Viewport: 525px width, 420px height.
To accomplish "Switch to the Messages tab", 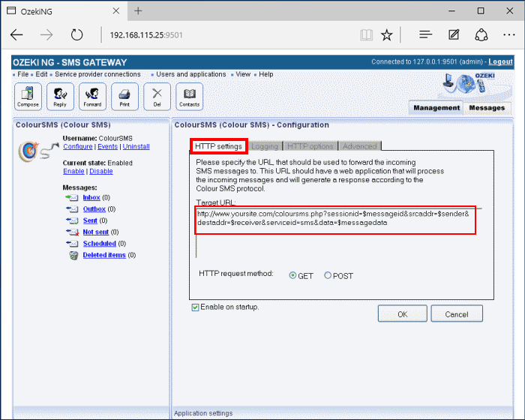I will (x=487, y=108).
